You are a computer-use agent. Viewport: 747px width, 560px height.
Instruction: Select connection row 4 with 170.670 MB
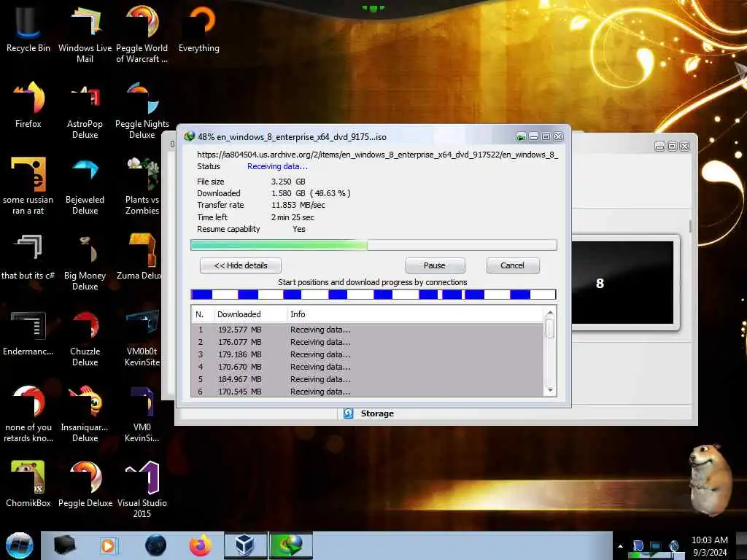tap(368, 367)
